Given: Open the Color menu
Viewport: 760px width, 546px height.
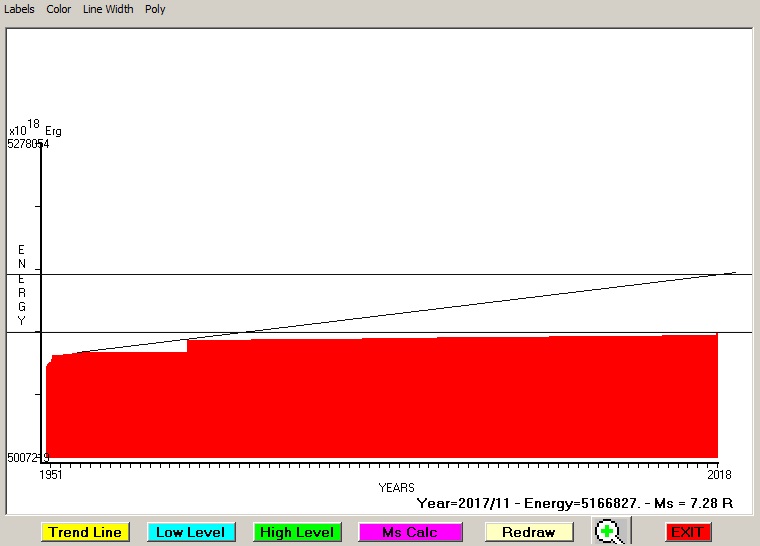Looking at the screenshot, I should coord(59,9).
